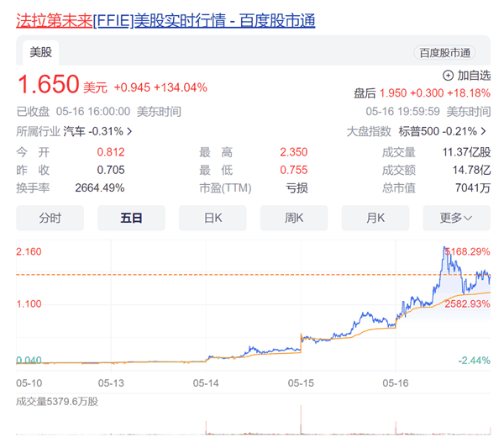Screen dimensions: 504x443
Task: Click the 成交额 value 14.78亿
Action: (x=471, y=170)
